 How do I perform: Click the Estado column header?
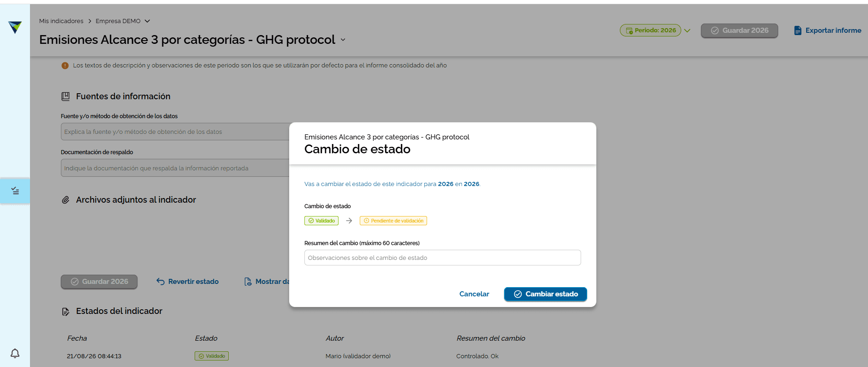pos(206,338)
